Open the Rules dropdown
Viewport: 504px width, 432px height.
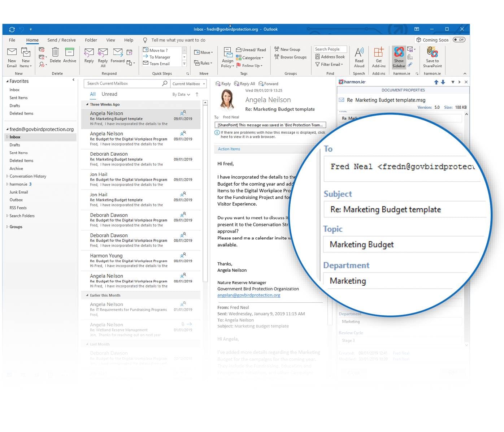coord(203,63)
